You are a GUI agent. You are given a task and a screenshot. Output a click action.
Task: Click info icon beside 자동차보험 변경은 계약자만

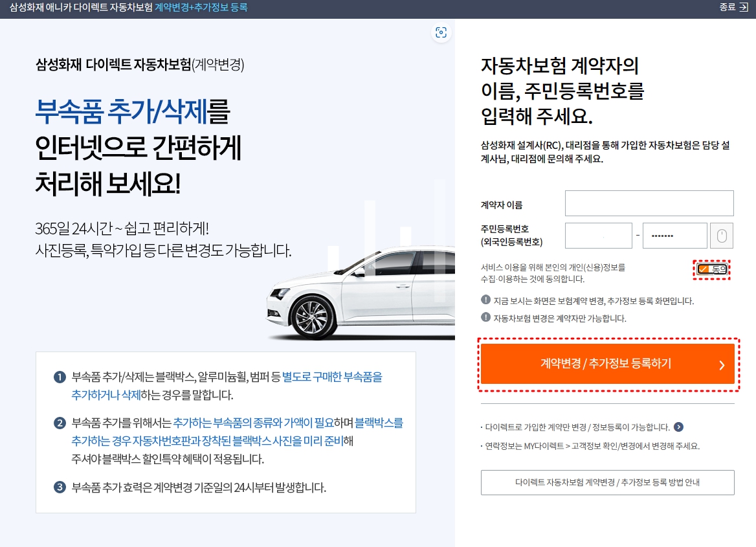485,317
